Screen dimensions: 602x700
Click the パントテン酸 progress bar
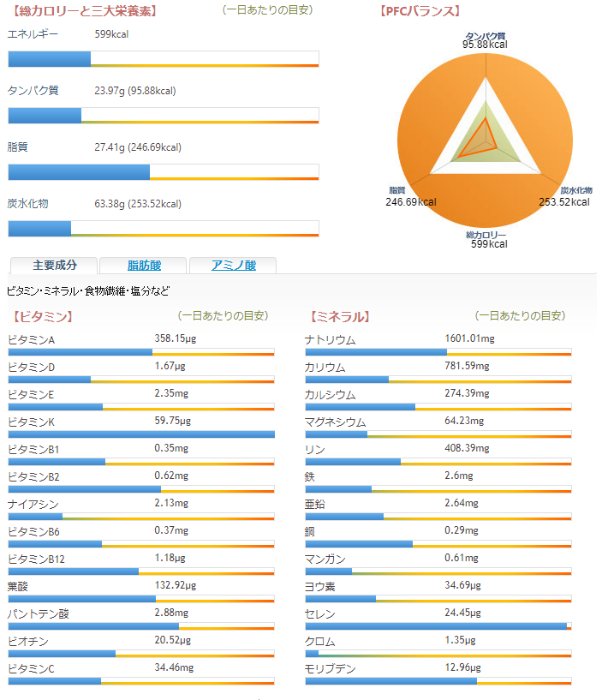tap(141, 626)
